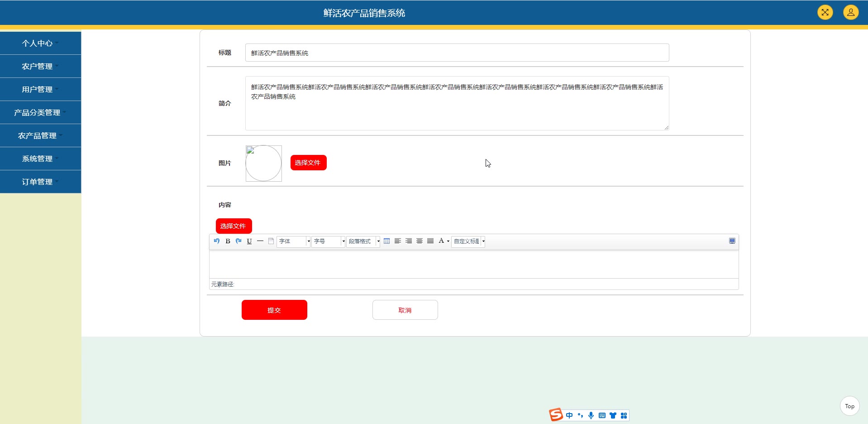Toggle bold formatting in the content editor
The width and height of the screenshot is (868, 424).
(x=228, y=241)
